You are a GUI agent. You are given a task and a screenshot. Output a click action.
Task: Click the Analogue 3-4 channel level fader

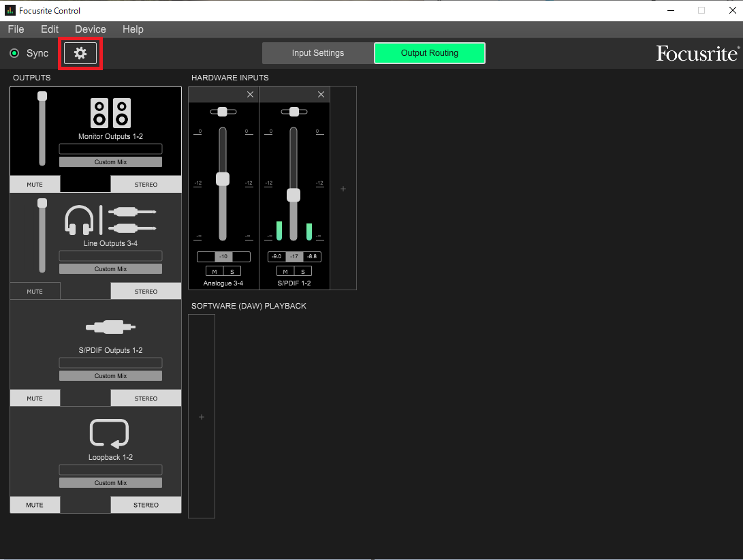point(223,178)
